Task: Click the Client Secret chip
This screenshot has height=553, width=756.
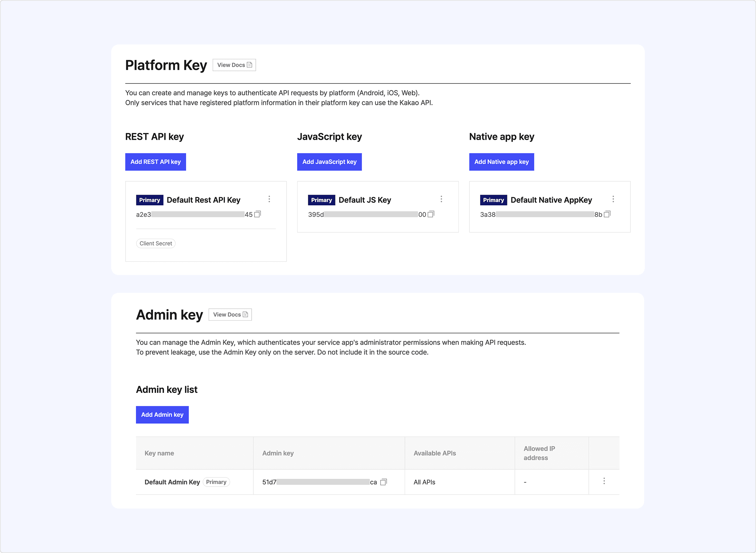Action: click(156, 244)
